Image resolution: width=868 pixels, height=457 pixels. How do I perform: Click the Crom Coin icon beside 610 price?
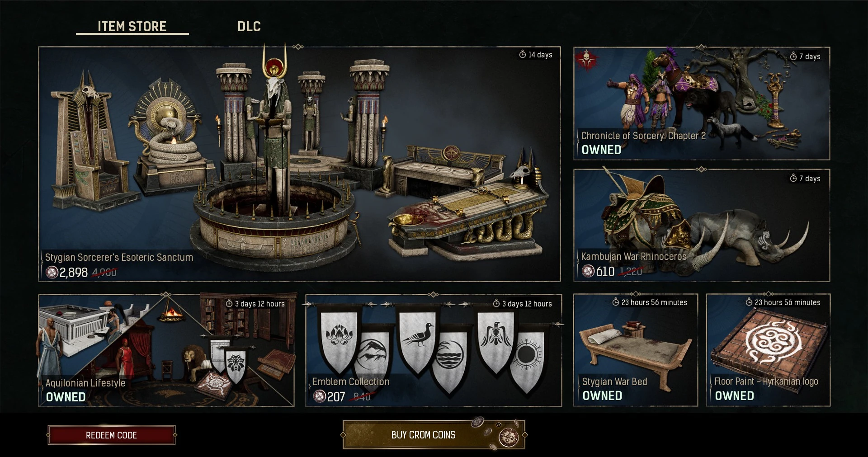tap(588, 271)
